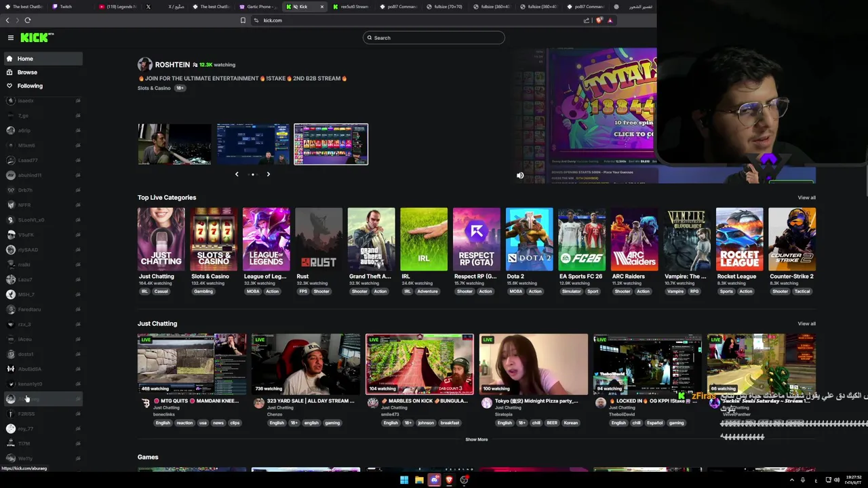The width and height of the screenshot is (868, 488).
Task: Bookmark this page using the bookmark icon
Action: click(x=243, y=20)
